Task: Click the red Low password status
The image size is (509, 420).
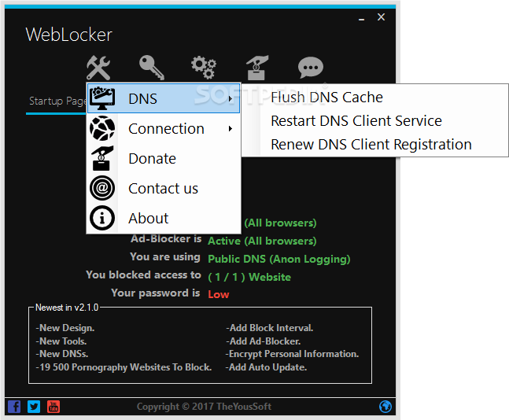Action: 219,294
